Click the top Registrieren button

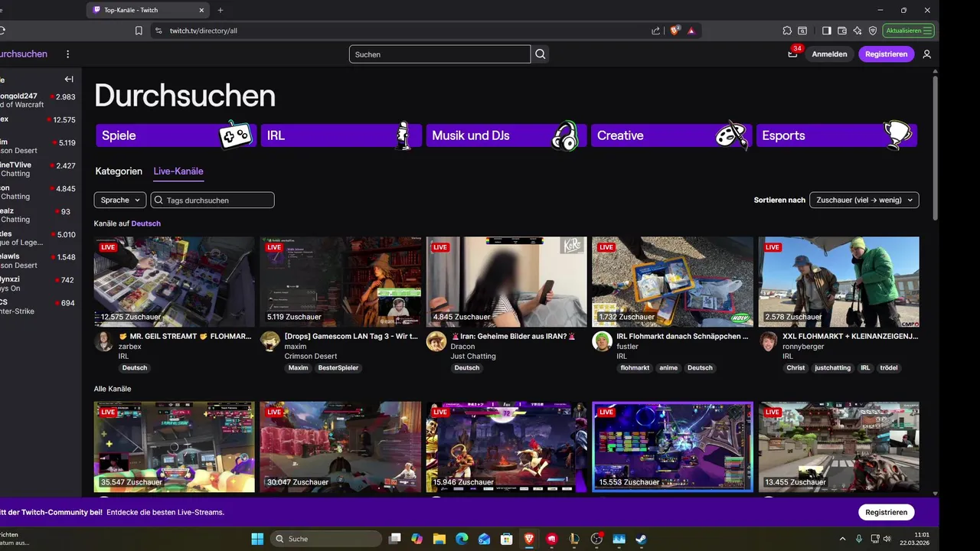click(x=887, y=54)
